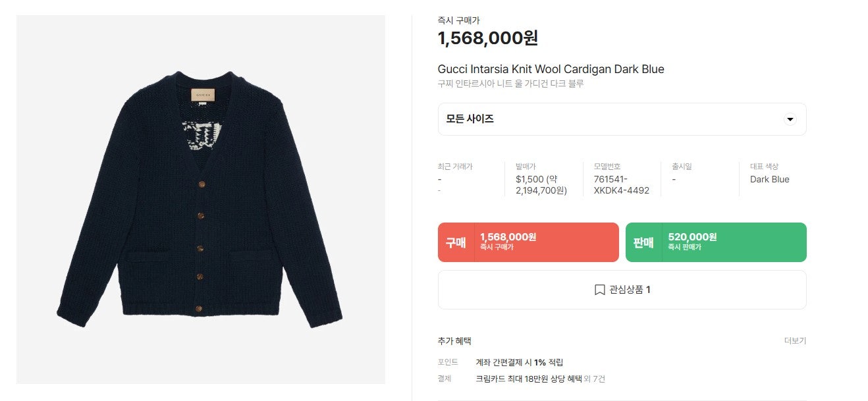Click the 최근 거래가 label
Screen dimensions: 868x401
[455, 167]
